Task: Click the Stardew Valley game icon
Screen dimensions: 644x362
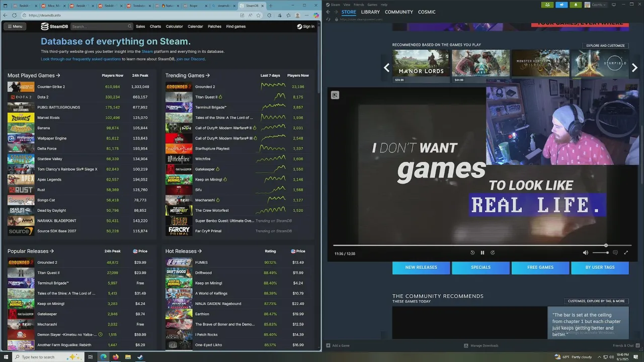Action: [21, 159]
